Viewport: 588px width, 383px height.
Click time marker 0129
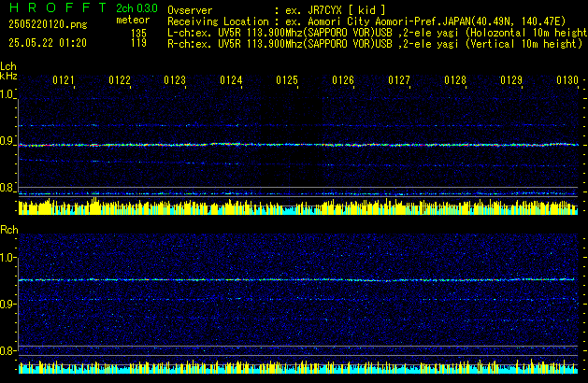[511, 80]
